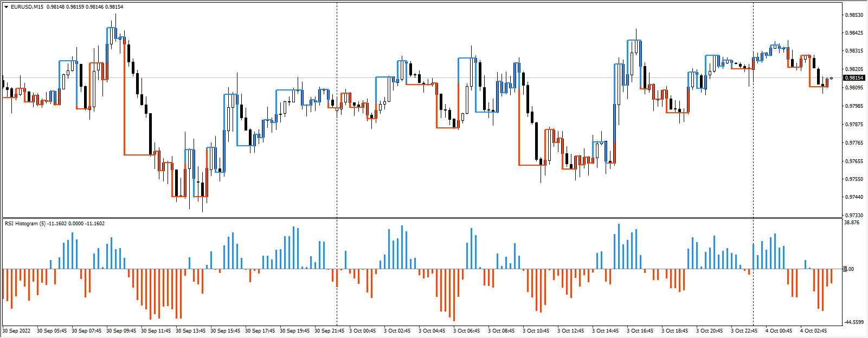Click the -44.5599 indicator scale value
The image size is (868, 338).
(854, 322)
